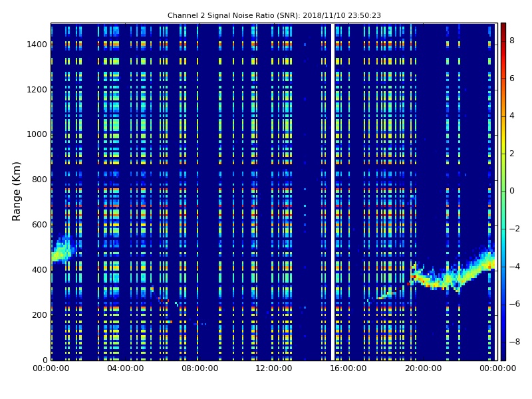Image resolution: width=532 pixels, height=399 pixels.
Task: Click the 1400 range axis tick label
Action: [37, 45]
